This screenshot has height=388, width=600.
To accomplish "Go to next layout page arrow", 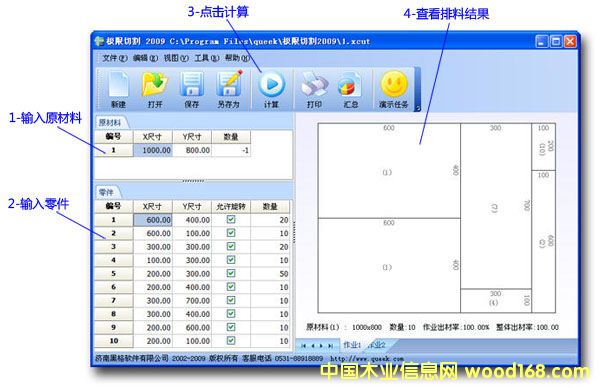I will [x=321, y=346].
